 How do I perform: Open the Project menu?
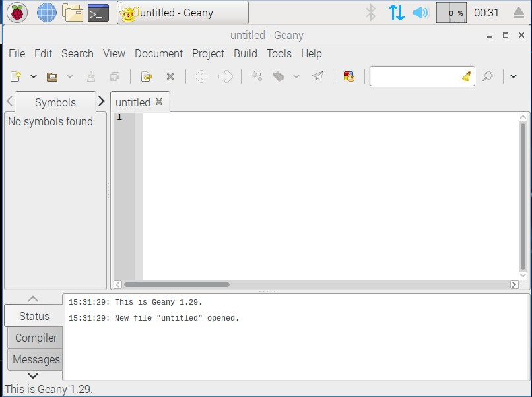click(209, 53)
